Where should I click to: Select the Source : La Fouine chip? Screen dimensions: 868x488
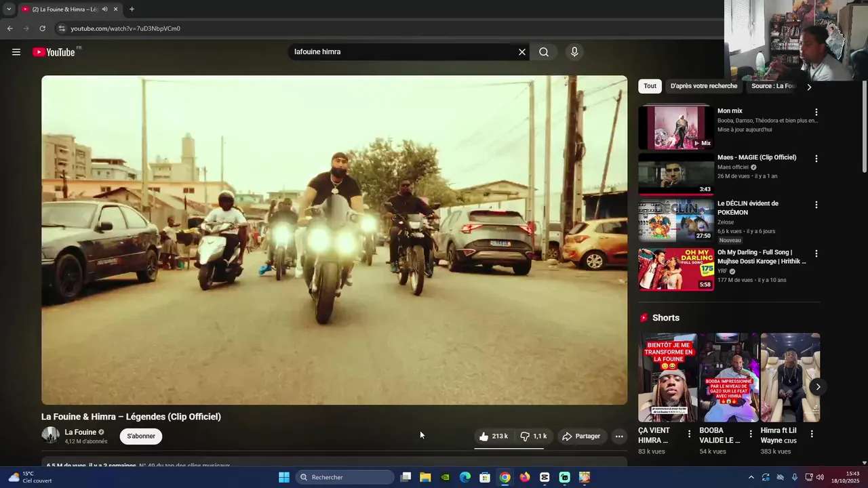(772, 86)
